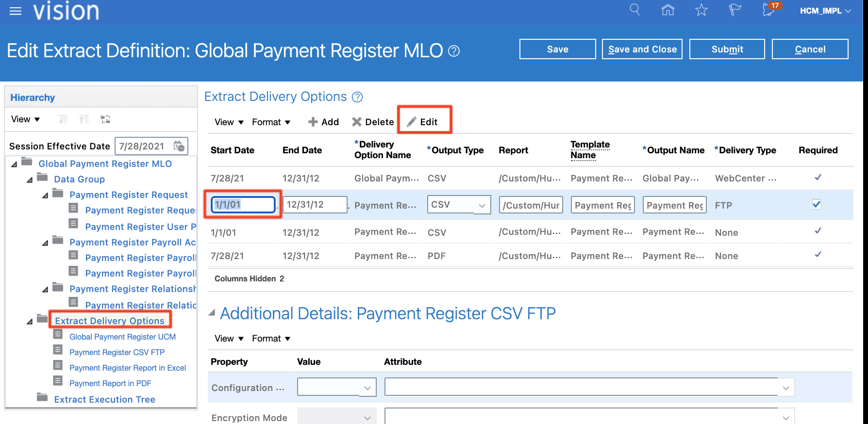Click the search magnifier icon
868x424 pixels.
click(634, 10)
